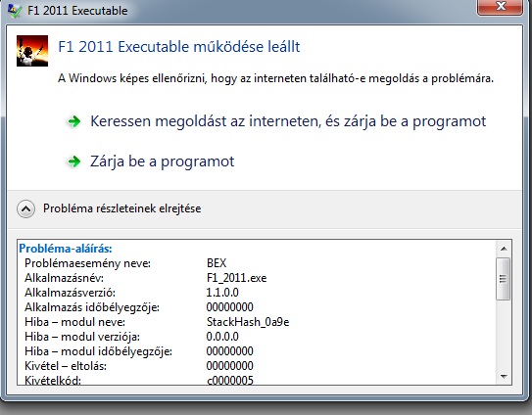Click the Probléma részleteinek elrejtése label
The width and height of the screenshot is (532, 415).
point(121,208)
